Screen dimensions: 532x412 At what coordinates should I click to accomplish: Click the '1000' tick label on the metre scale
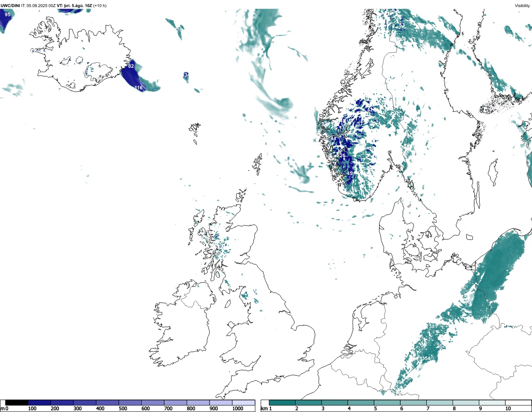(x=238, y=409)
